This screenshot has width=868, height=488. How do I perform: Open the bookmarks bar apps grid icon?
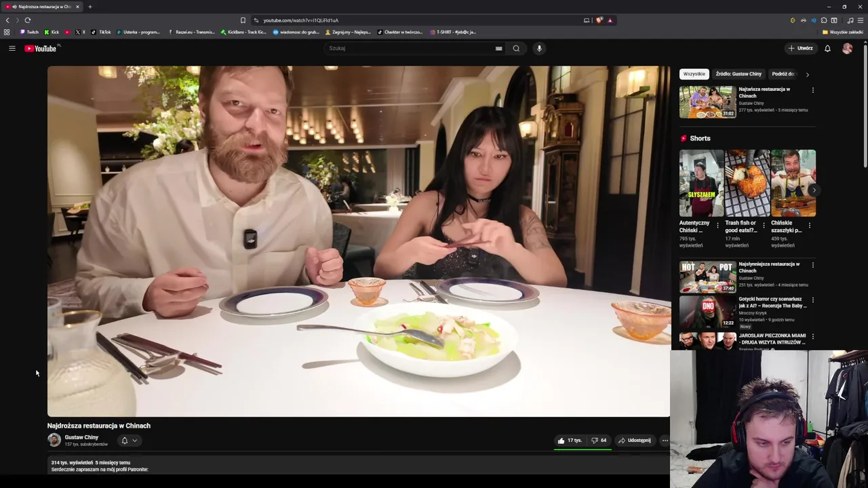pyautogui.click(x=7, y=32)
